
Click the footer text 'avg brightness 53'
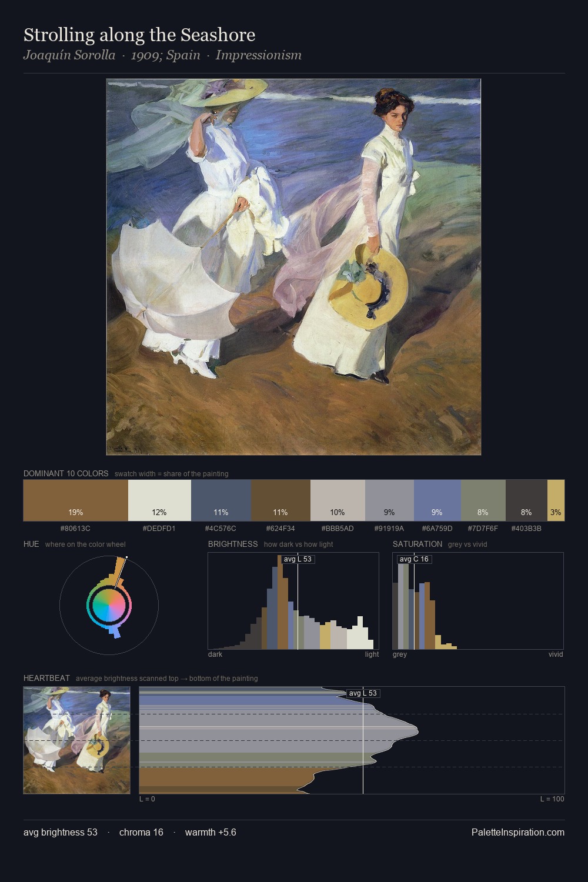61,832
